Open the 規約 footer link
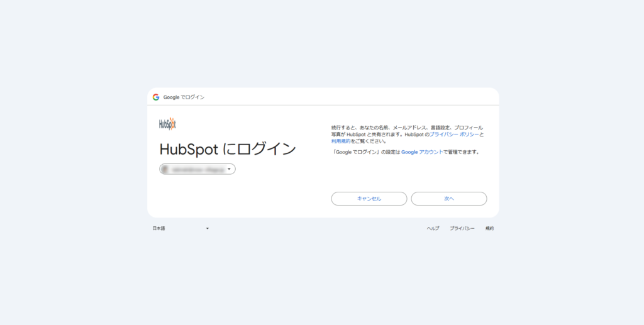The image size is (644, 325). [489, 229]
